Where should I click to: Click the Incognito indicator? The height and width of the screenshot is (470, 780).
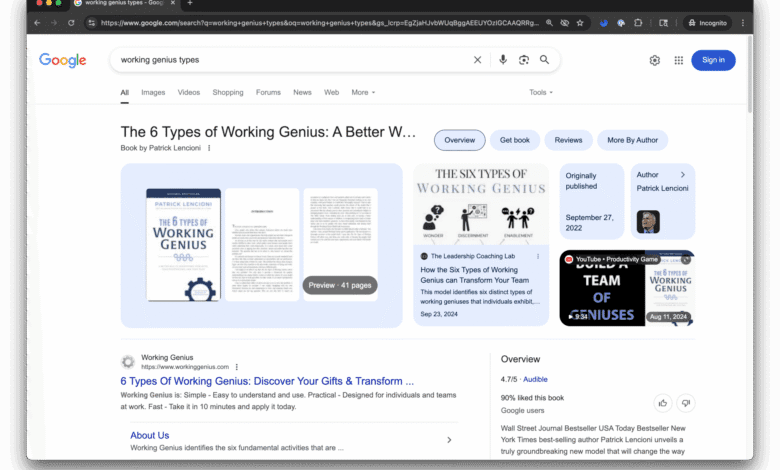[707, 23]
